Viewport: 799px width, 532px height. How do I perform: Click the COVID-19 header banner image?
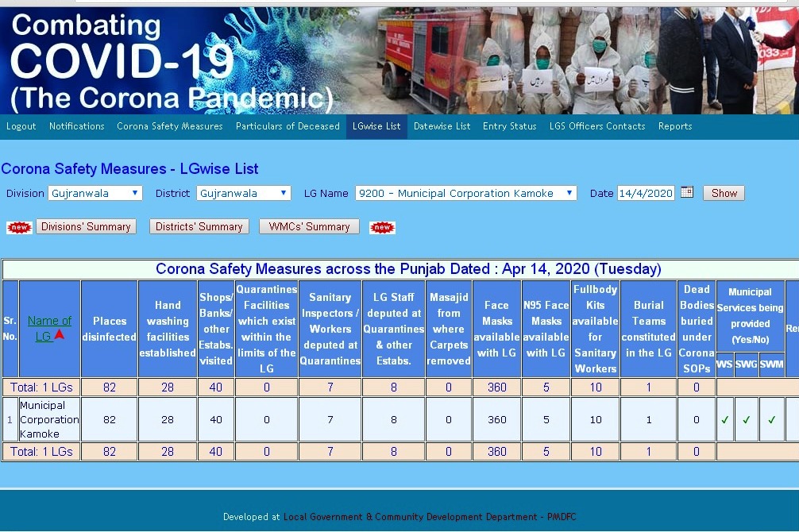tap(399, 60)
